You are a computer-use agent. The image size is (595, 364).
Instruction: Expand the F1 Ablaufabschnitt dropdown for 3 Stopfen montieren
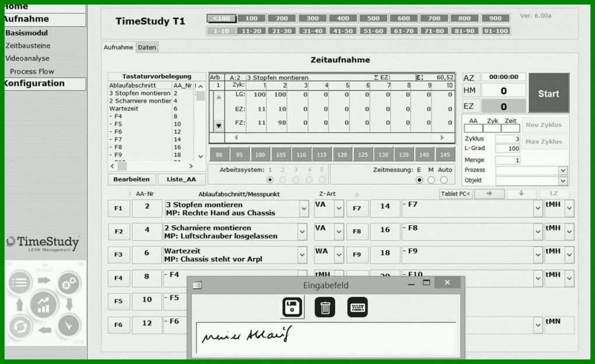coord(304,209)
